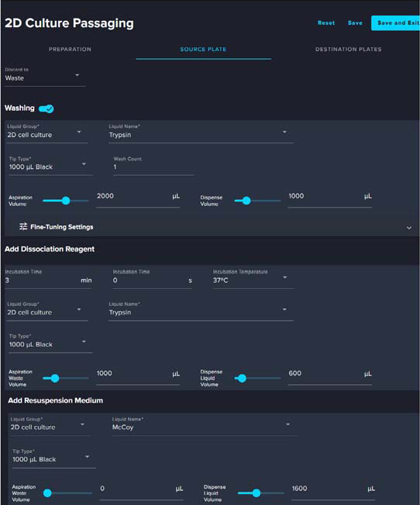Click Resuspension Dispense Liquid Volume slider handle
The image size is (420, 505).
[256, 493]
